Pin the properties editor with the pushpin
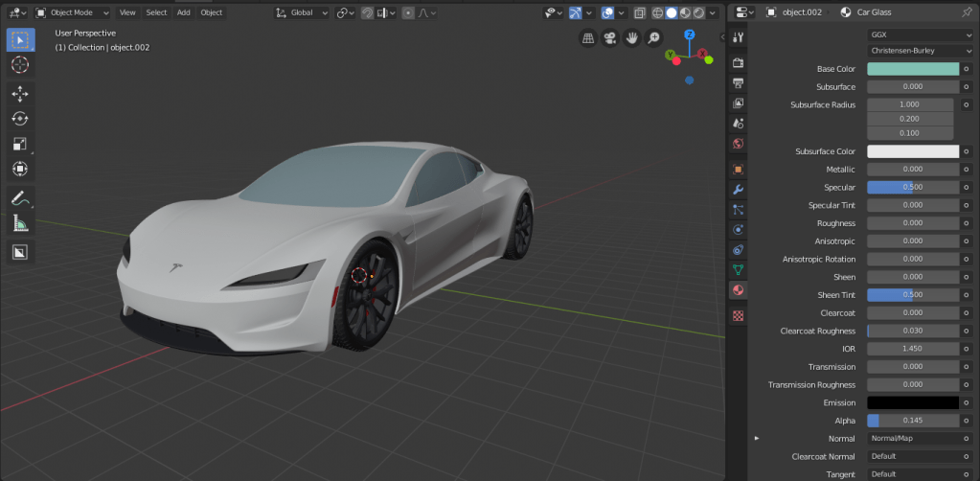The width and height of the screenshot is (980, 481). (x=966, y=12)
